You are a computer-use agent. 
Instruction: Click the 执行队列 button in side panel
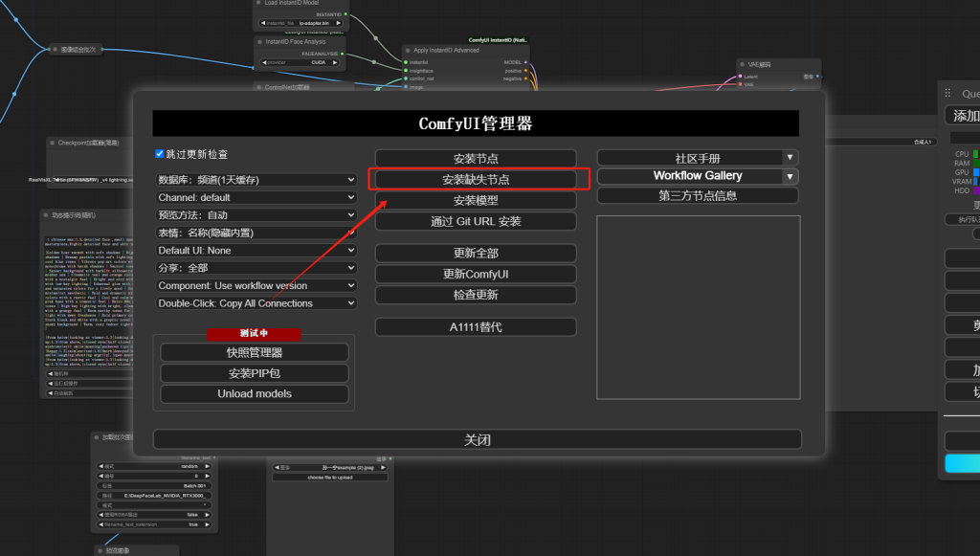[963, 219]
